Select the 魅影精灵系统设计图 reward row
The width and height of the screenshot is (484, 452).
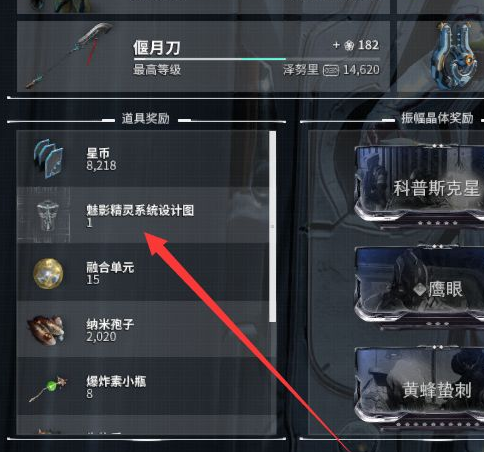(x=143, y=215)
